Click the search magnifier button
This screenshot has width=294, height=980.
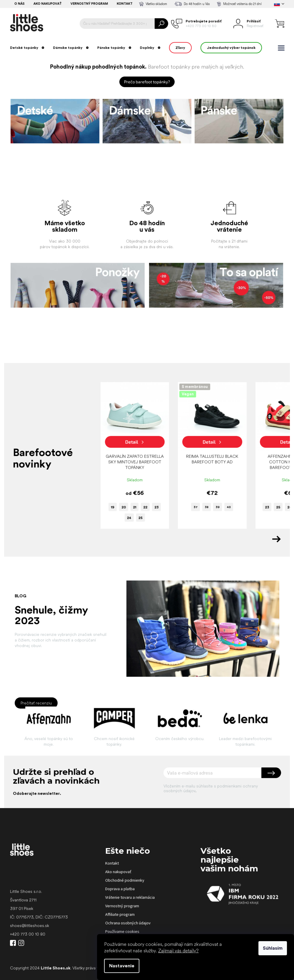[x=161, y=24]
